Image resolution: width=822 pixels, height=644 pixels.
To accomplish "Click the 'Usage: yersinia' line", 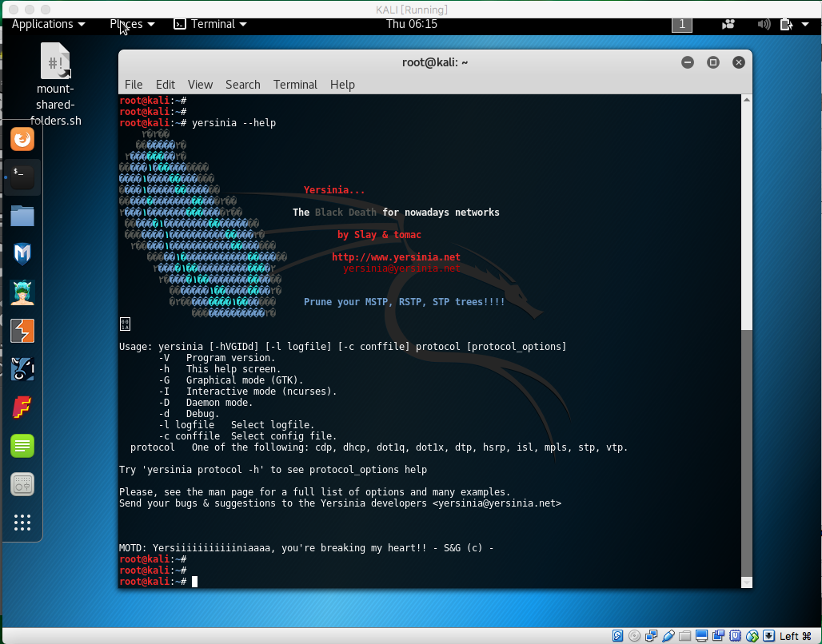I will [343, 346].
